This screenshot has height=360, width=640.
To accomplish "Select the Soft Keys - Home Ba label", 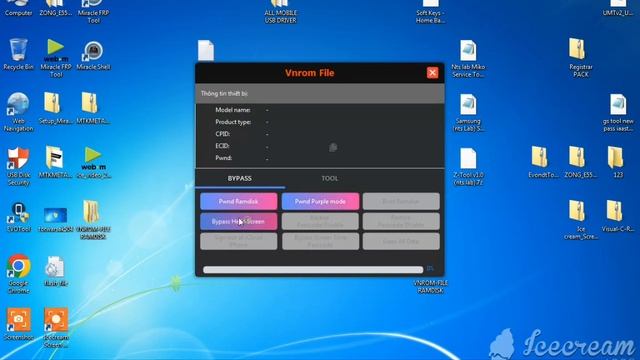I will click(x=430, y=16).
